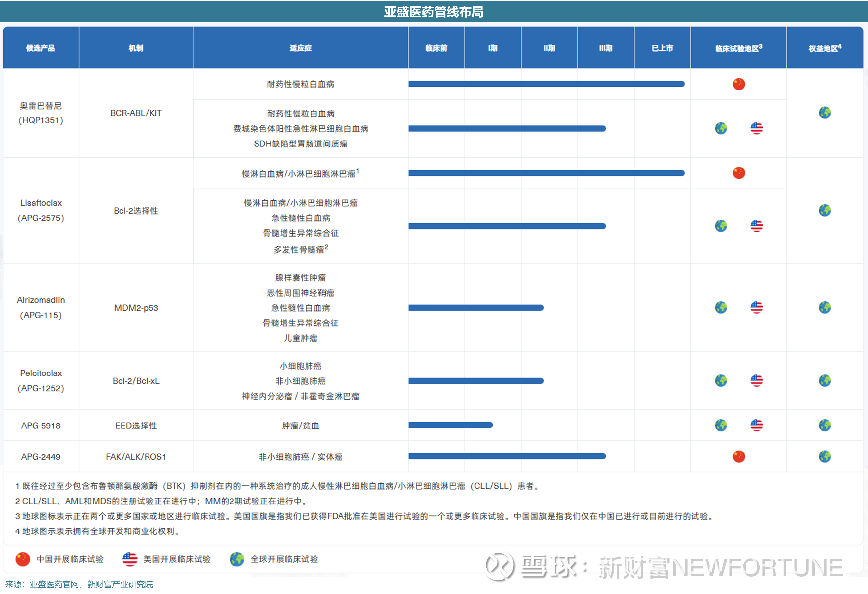The width and height of the screenshot is (868, 594).
Task: Click the US flag in Pelcitoclax row
Action: pyautogui.click(x=756, y=380)
